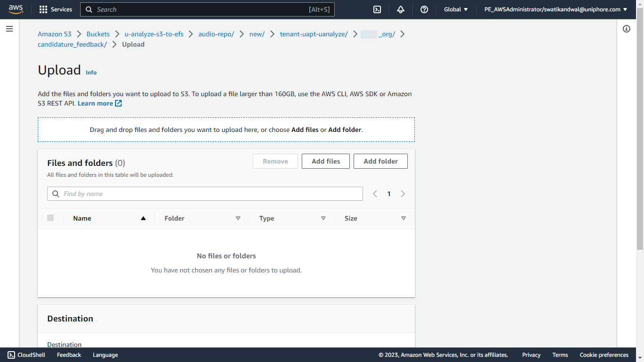The image size is (644, 362).
Task: Open Feedback in footer
Action: pyautogui.click(x=69, y=355)
